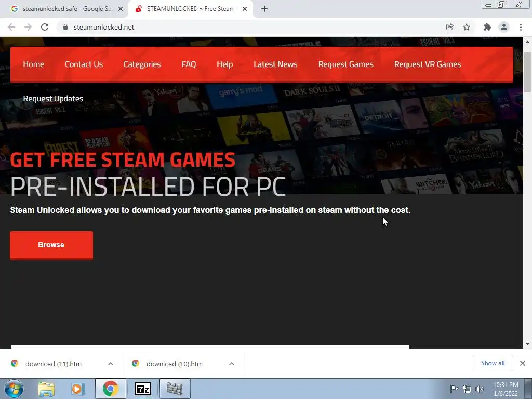Open Request VR Games link
Screen dimensions: 532x399
pos(428,64)
